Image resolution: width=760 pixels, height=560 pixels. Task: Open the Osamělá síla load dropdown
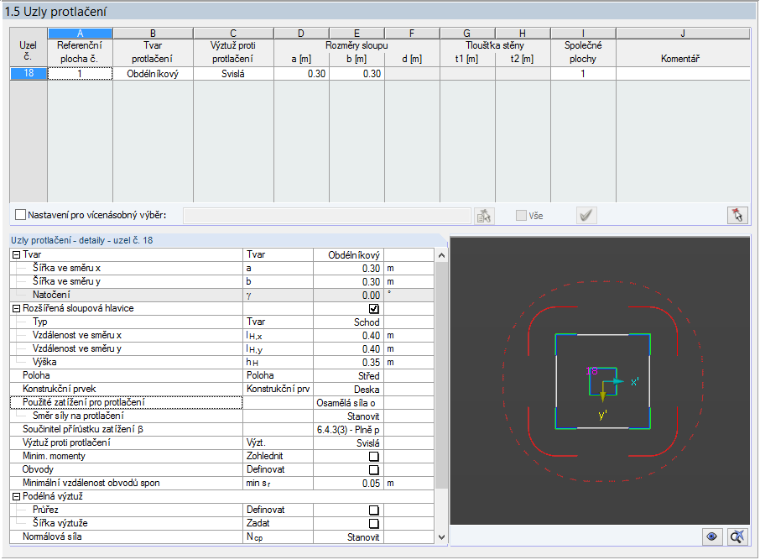point(348,403)
